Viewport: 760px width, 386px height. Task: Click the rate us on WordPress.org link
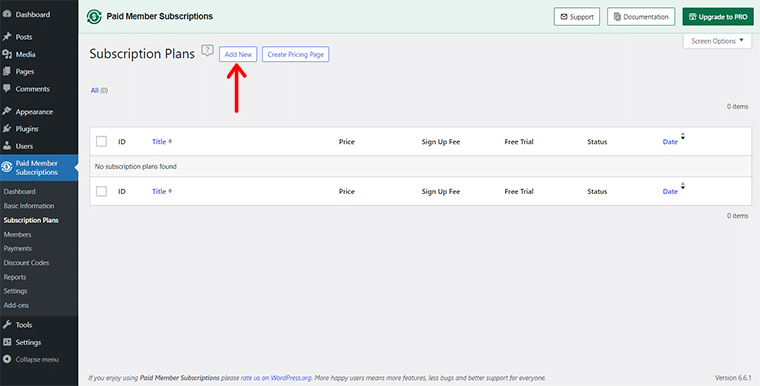pos(276,378)
